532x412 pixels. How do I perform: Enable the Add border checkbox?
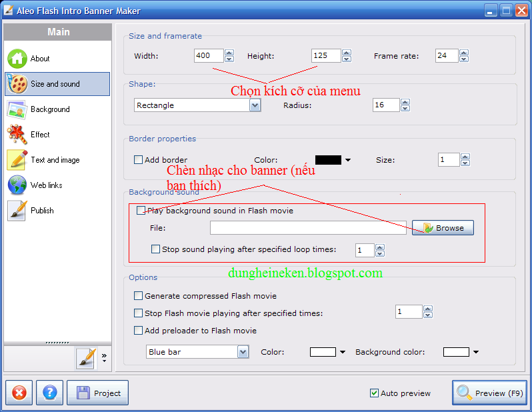pyautogui.click(x=138, y=159)
